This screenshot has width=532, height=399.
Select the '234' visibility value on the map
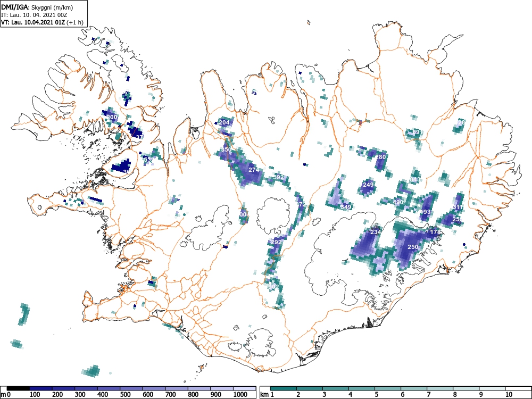376,232
